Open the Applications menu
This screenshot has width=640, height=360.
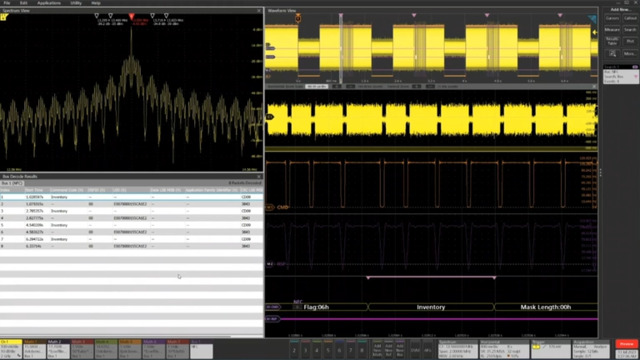point(49,3)
